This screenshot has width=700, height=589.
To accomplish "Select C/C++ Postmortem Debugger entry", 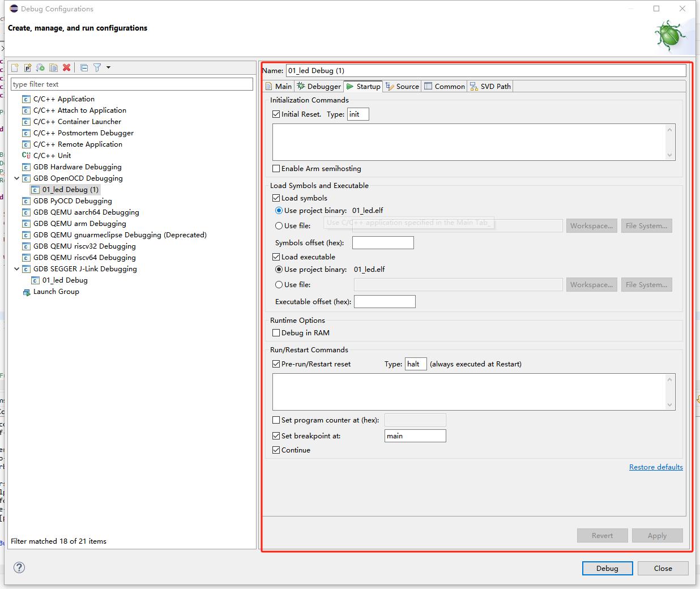I will pyautogui.click(x=83, y=133).
